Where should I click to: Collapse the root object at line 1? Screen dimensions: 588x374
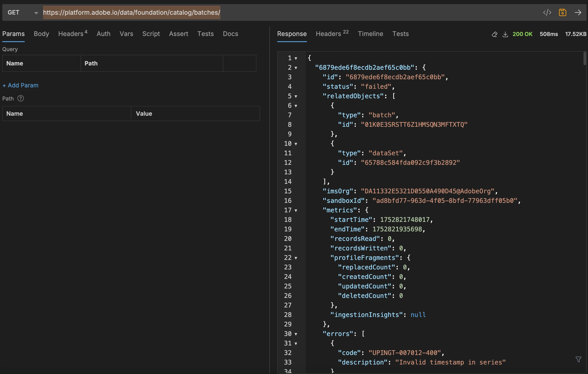tap(296, 58)
